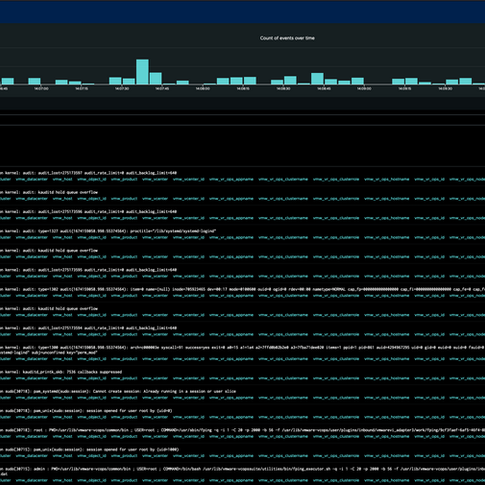Select the pam_systemd 'Cannot create session' event
This screenshot has height=485, width=485.
[118, 391]
